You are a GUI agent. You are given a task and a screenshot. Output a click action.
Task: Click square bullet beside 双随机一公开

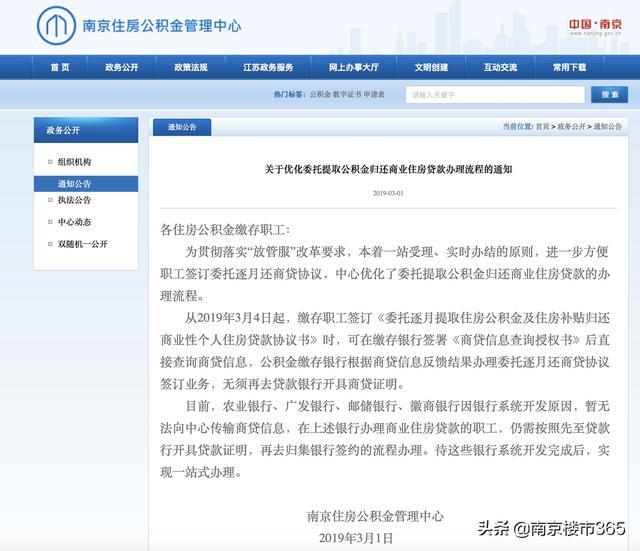point(50,244)
